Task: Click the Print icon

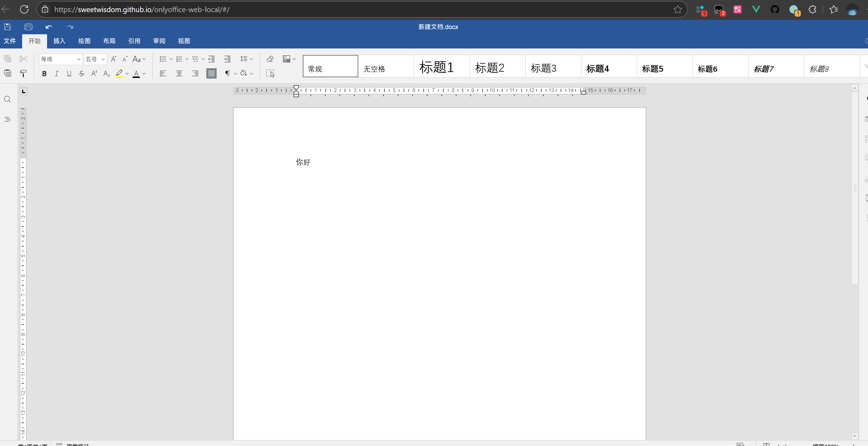Action: pyautogui.click(x=28, y=27)
